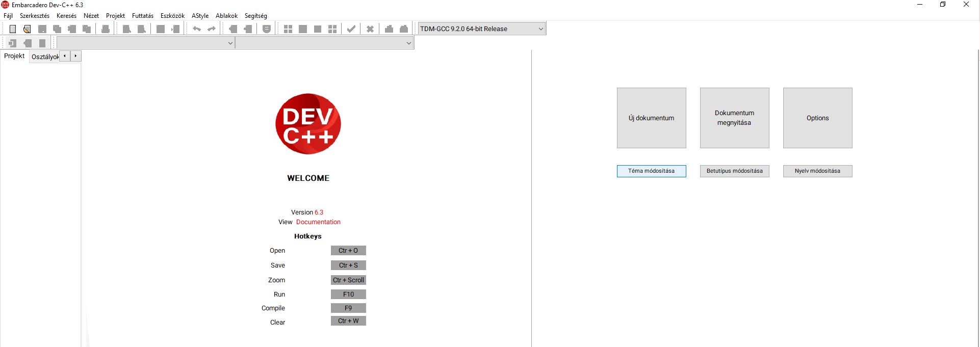980x347 pixels.
Task: Click the F9 hotkey badge
Action: 348,308
